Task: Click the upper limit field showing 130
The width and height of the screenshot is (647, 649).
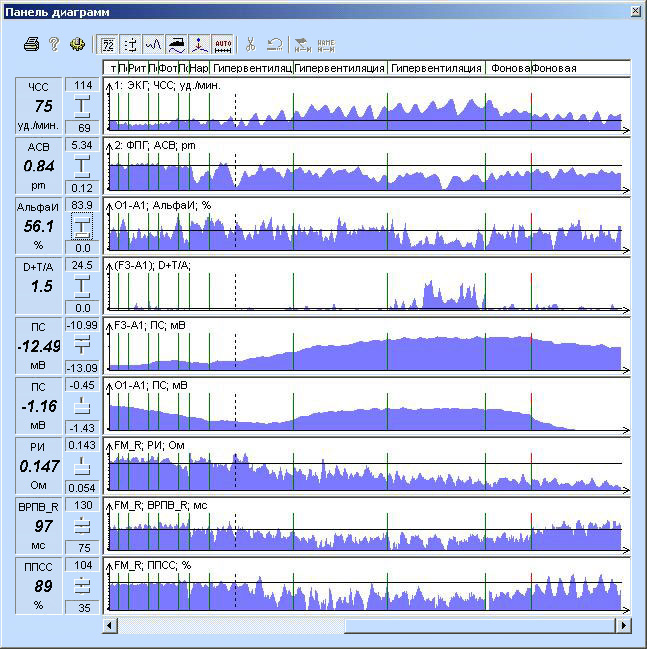Action: point(82,505)
